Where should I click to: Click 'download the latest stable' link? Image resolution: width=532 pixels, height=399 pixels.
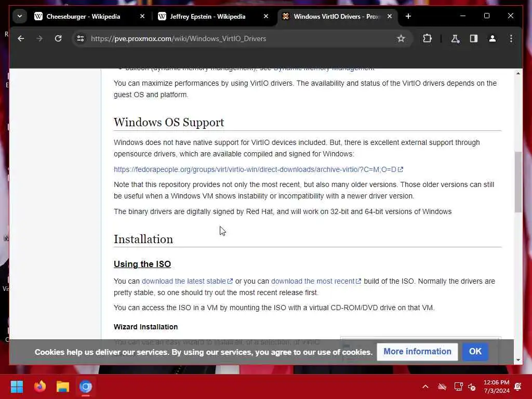[187, 281]
